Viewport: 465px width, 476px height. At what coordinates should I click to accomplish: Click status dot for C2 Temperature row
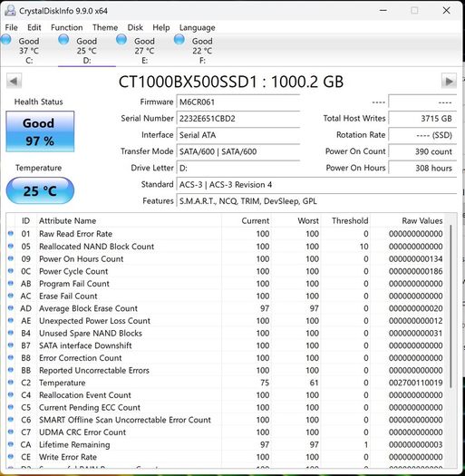[x=11, y=383]
